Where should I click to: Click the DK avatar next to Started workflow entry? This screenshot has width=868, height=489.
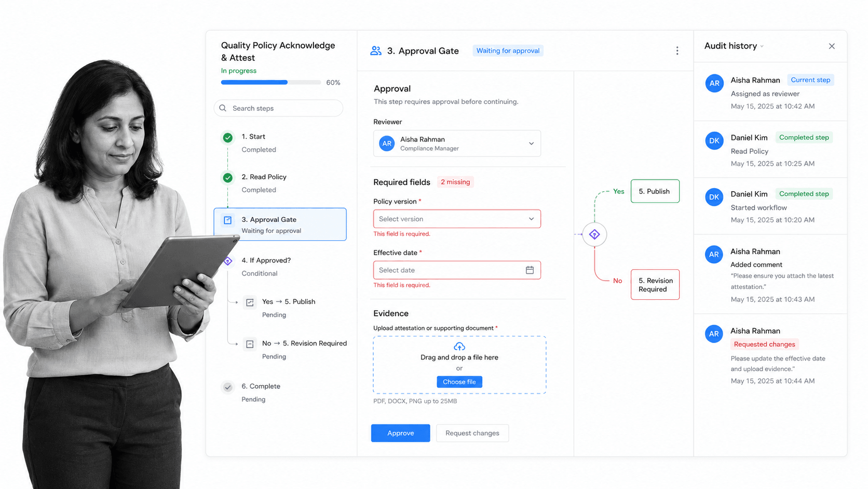pos(714,197)
